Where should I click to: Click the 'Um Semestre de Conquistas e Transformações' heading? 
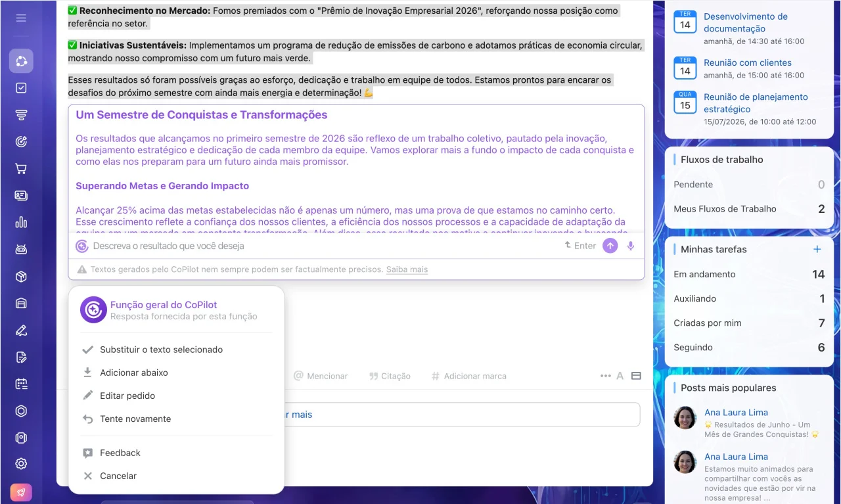click(x=201, y=114)
